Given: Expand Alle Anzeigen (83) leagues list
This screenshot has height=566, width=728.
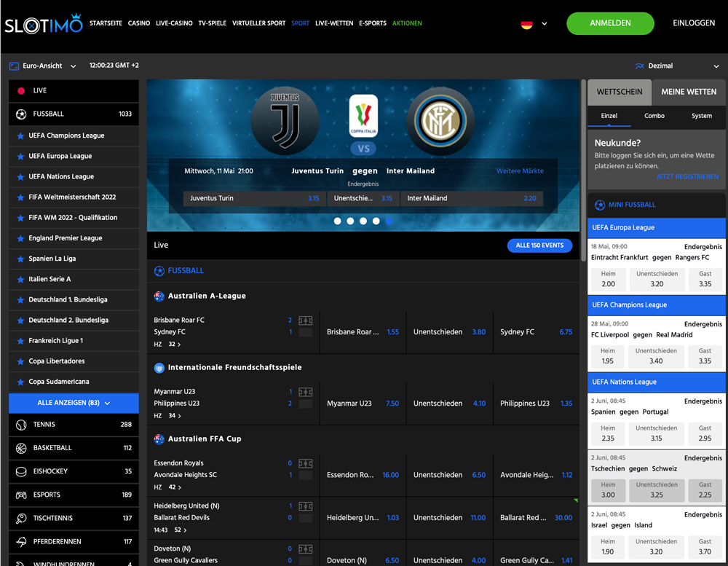Looking at the screenshot, I should click(74, 404).
